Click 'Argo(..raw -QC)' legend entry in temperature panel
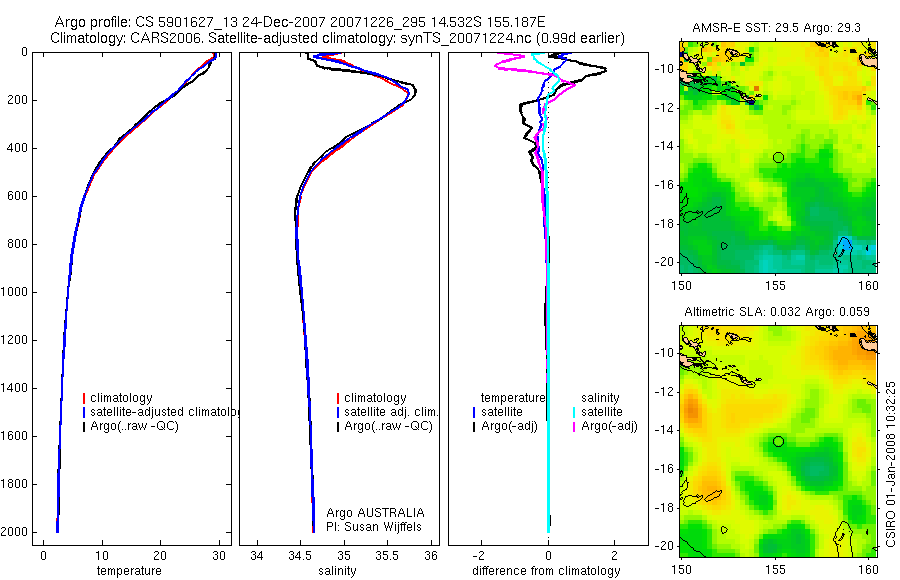The image size is (900, 580). point(134,426)
